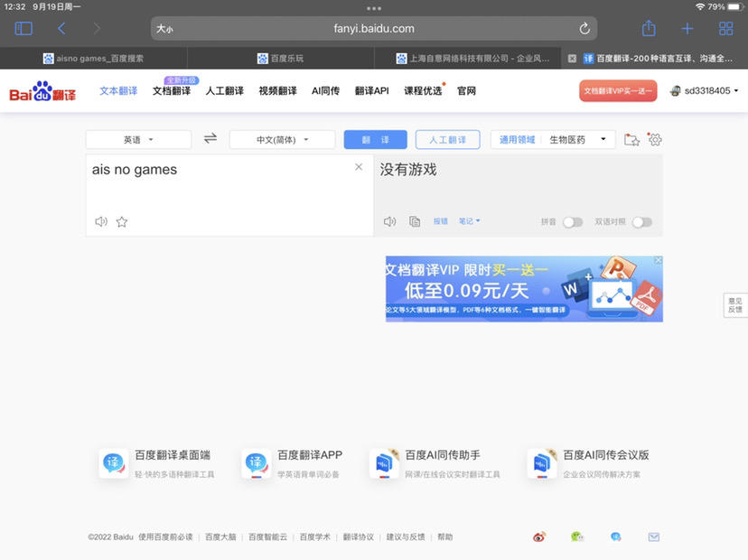The width and height of the screenshot is (748, 560).
Task: Switch to the 百度乐玩 browser tab
Action: coord(280,58)
